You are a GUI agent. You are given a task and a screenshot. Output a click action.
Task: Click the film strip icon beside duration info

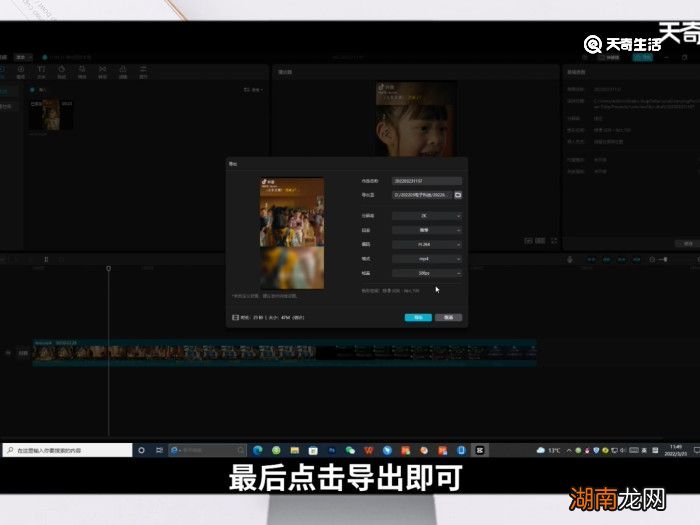[x=235, y=317]
